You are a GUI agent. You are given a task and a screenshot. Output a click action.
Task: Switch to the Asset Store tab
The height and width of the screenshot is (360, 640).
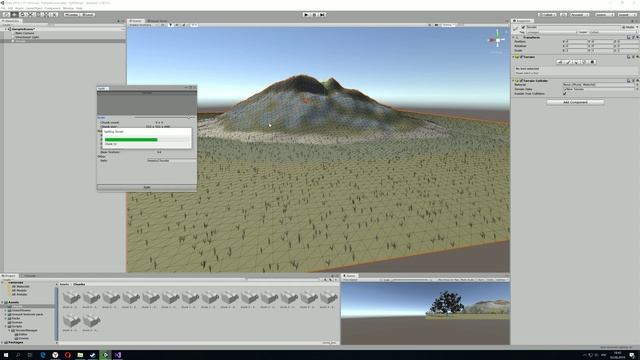158,21
